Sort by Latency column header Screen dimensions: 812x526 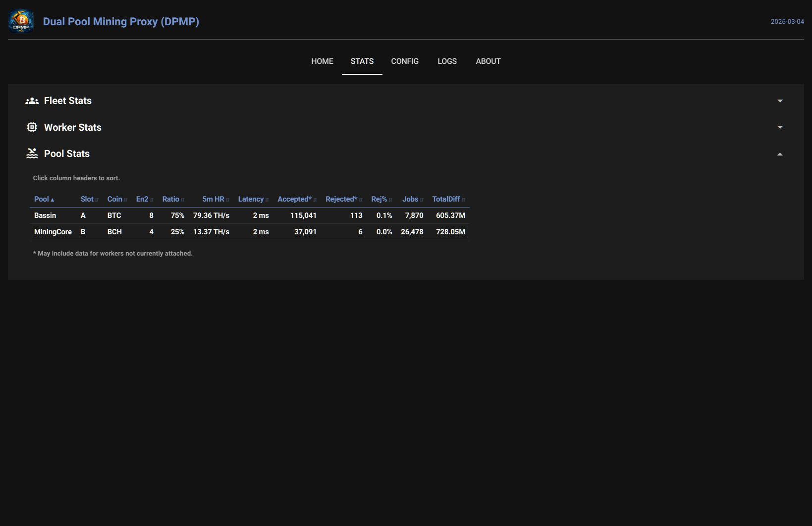pyautogui.click(x=251, y=199)
